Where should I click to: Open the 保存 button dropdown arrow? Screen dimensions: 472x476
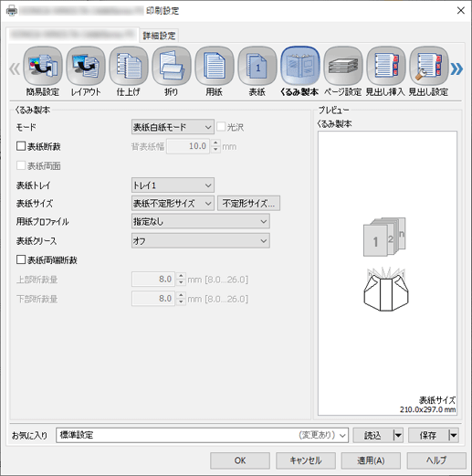point(453,435)
